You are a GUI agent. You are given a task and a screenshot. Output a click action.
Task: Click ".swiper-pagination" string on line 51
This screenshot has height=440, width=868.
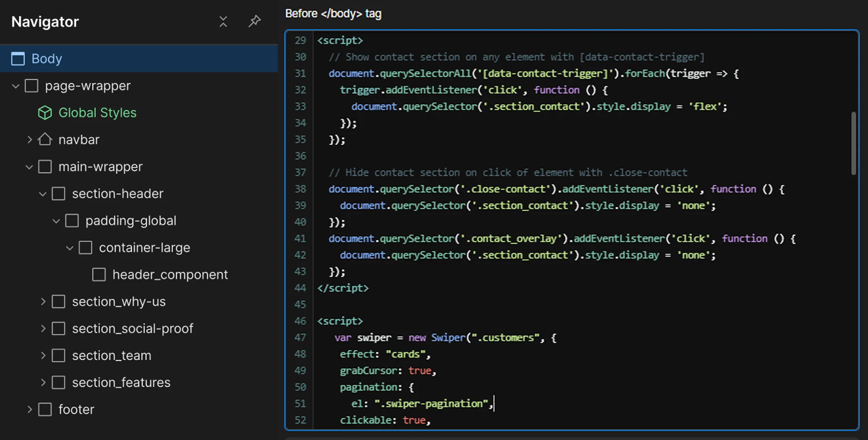(432, 404)
